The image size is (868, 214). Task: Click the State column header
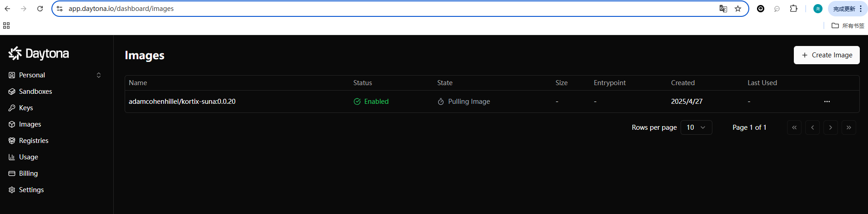pyautogui.click(x=445, y=83)
